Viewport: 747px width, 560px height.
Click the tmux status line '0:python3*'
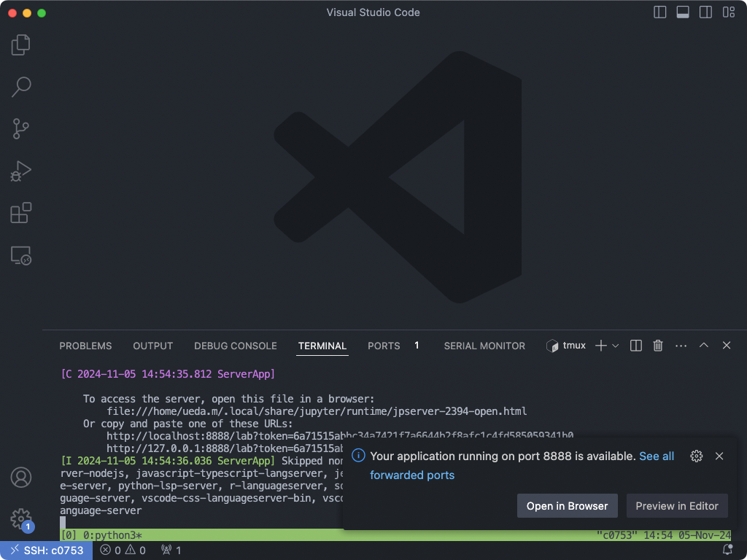(112, 535)
